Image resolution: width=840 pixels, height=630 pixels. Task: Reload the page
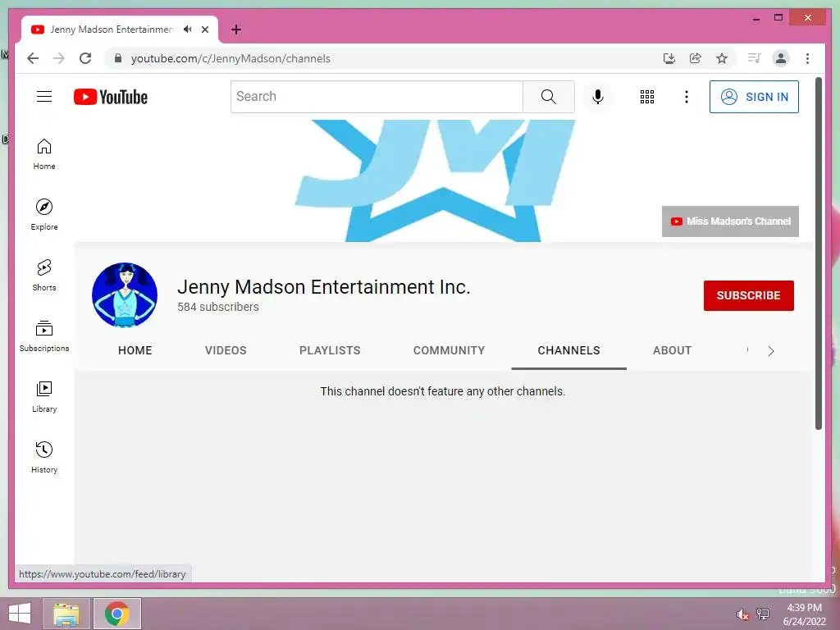point(85,58)
